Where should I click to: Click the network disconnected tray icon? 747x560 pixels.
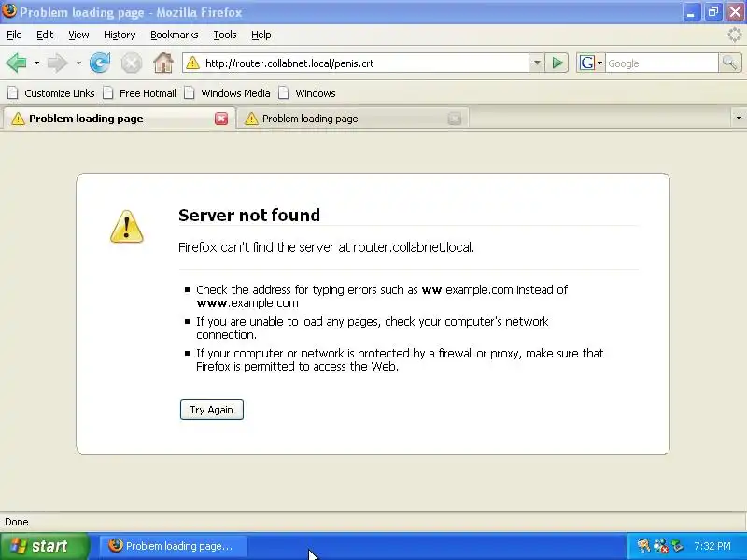[660, 546]
